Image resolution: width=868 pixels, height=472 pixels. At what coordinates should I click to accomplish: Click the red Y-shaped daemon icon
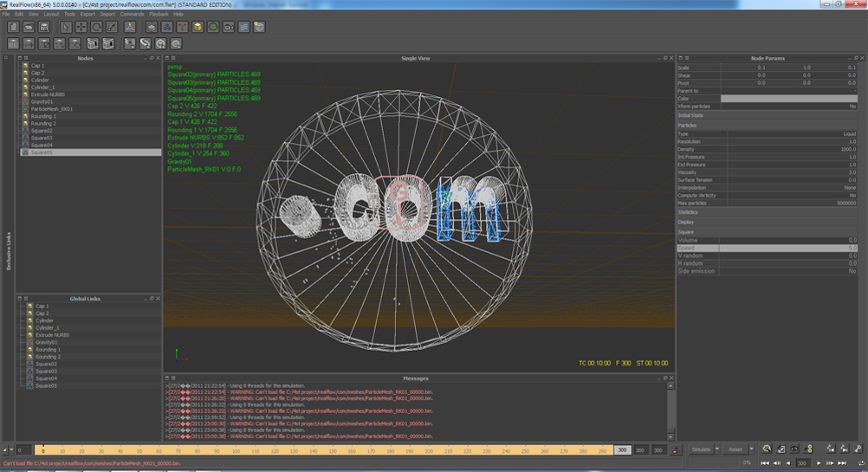(x=182, y=27)
